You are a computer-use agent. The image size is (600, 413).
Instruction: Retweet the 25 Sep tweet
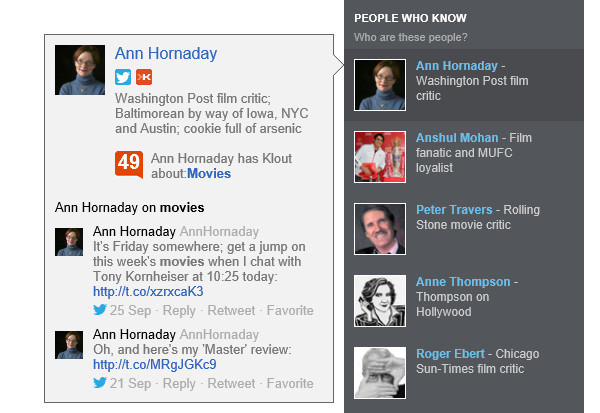pyautogui.click(x=231, y=310)
